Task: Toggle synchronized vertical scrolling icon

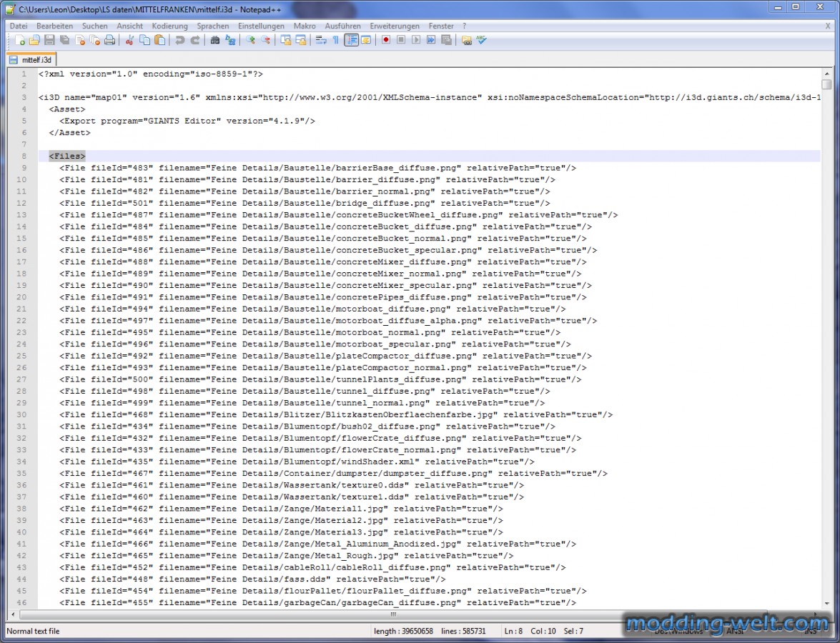Action: point(285,40)
